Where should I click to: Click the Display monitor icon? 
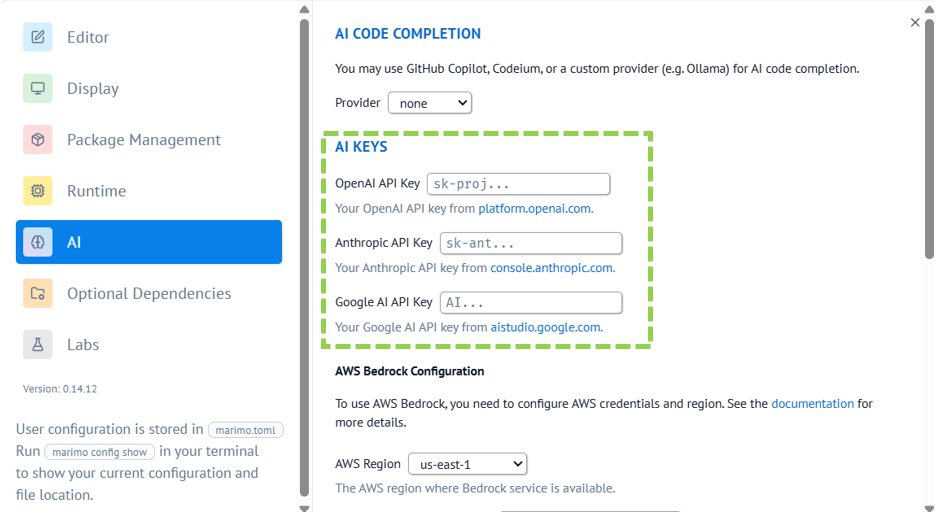tap(38, 88)
